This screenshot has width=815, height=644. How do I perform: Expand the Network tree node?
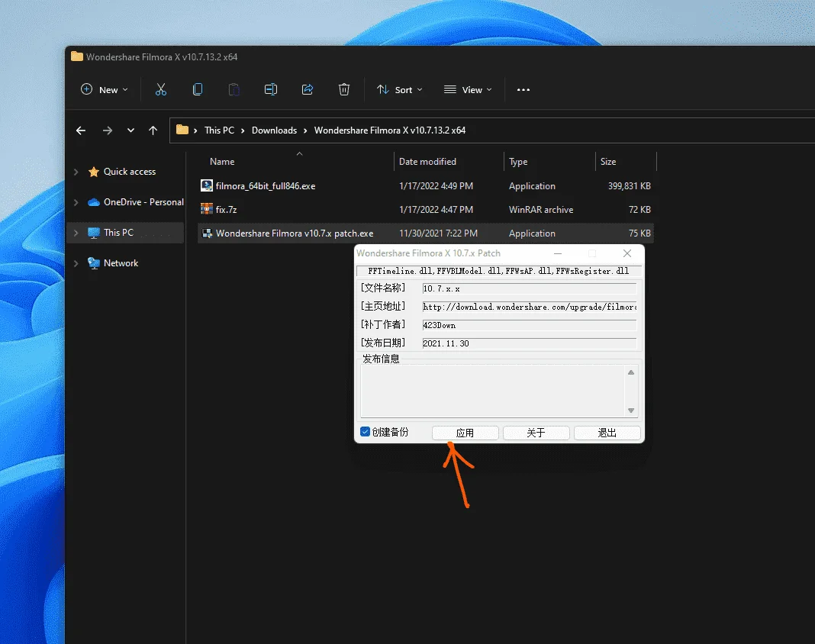pos(76,263)
